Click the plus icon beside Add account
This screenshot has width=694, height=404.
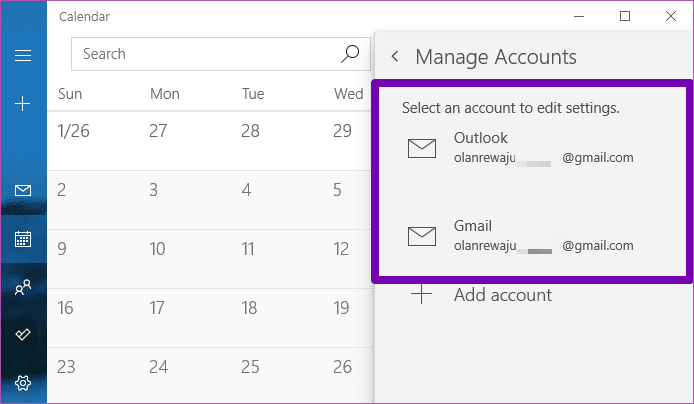(x=421, y=294)
